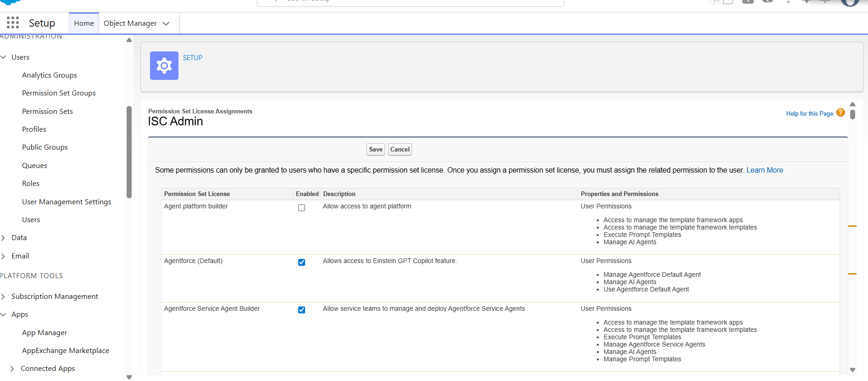The height and width of the screenshot is (381, 868).
Task: Open Analytics Groups in sidebar
Action: click(50, 75)
